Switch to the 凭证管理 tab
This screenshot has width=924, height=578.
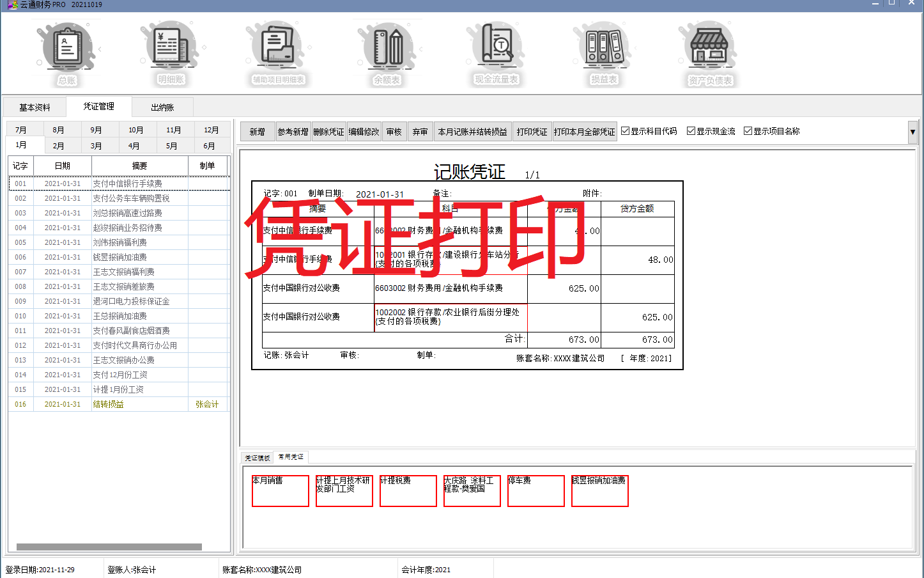tap(99, 106)
